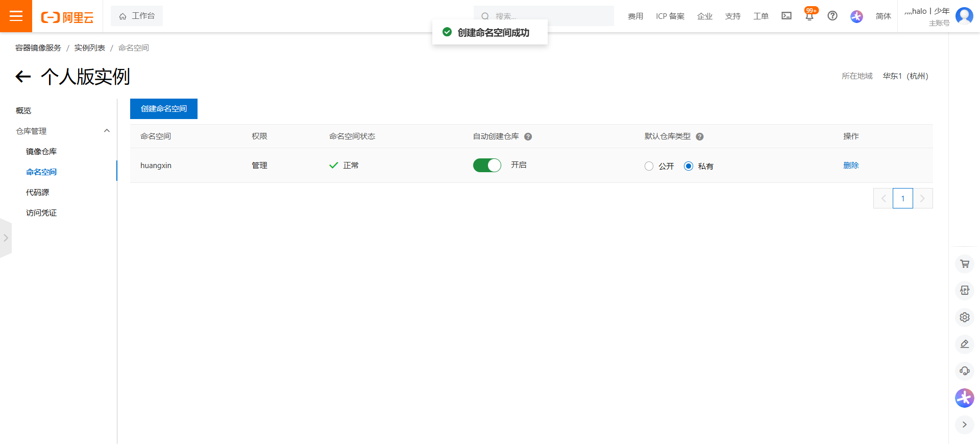Open the help question mark icon
This screenshot has height=444, width=980.
point(832,16)
